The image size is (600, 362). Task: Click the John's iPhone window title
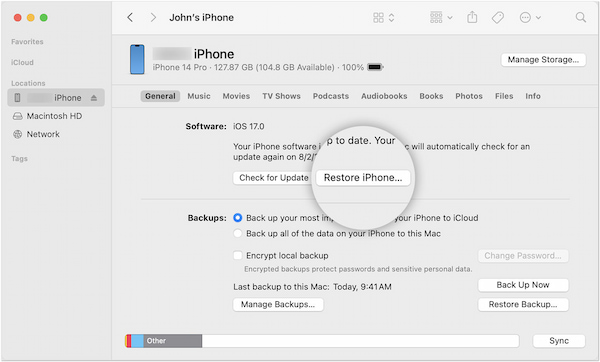tap(202, 18)
